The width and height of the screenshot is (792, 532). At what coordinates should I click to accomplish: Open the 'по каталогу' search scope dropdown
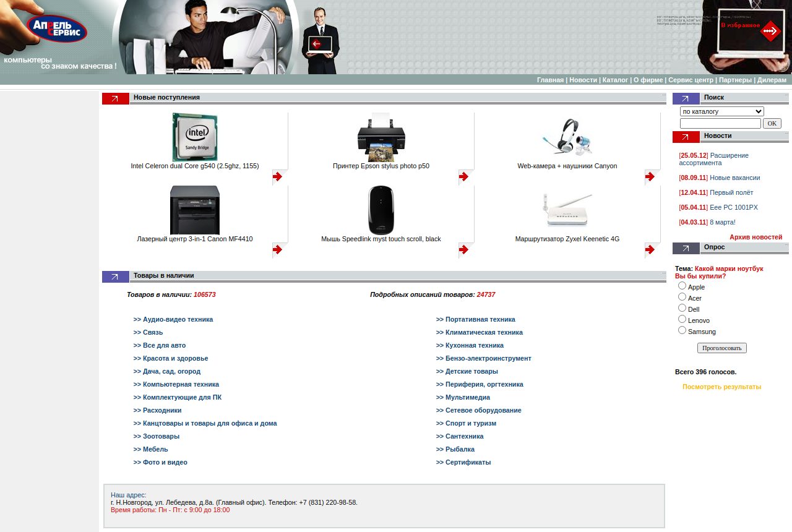[722, 111]
